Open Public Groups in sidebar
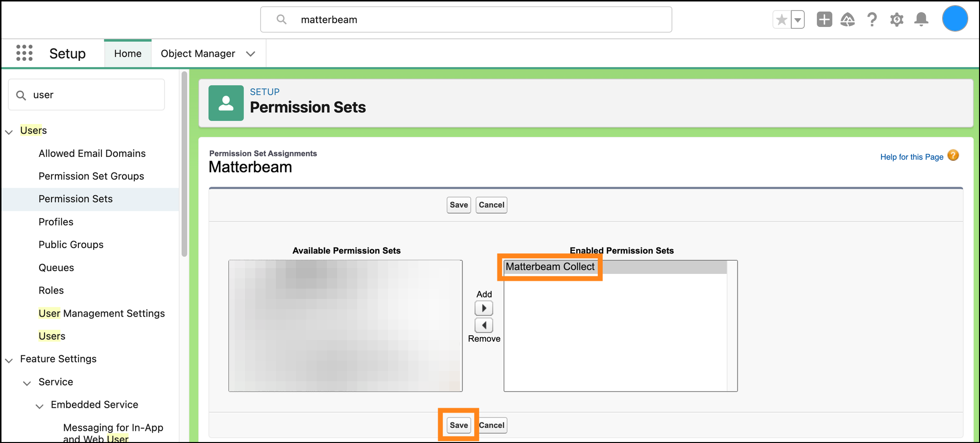This screenshot has width=980, height=443. [71, 245]
